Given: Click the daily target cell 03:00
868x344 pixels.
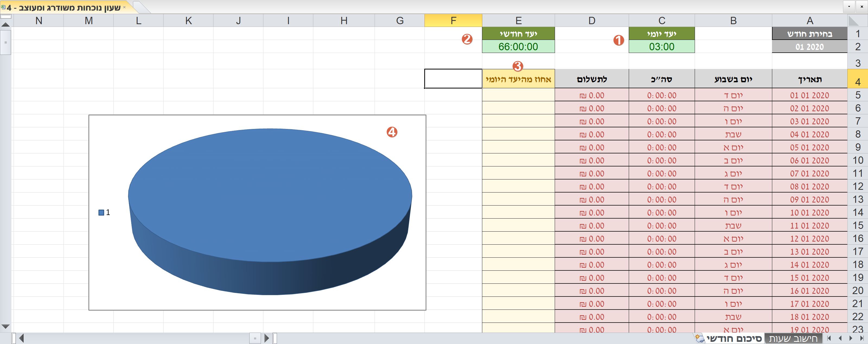Looking at the screenshot, I should 662,47.
